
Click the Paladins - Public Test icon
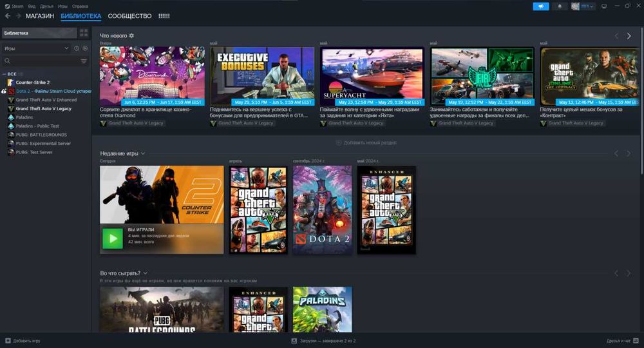[x=11, y=126]
